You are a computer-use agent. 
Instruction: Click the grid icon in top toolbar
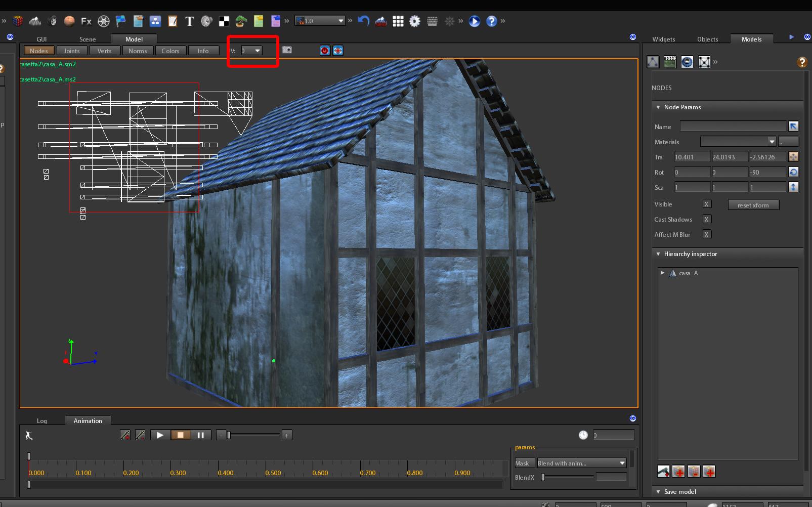pos(398,21)
